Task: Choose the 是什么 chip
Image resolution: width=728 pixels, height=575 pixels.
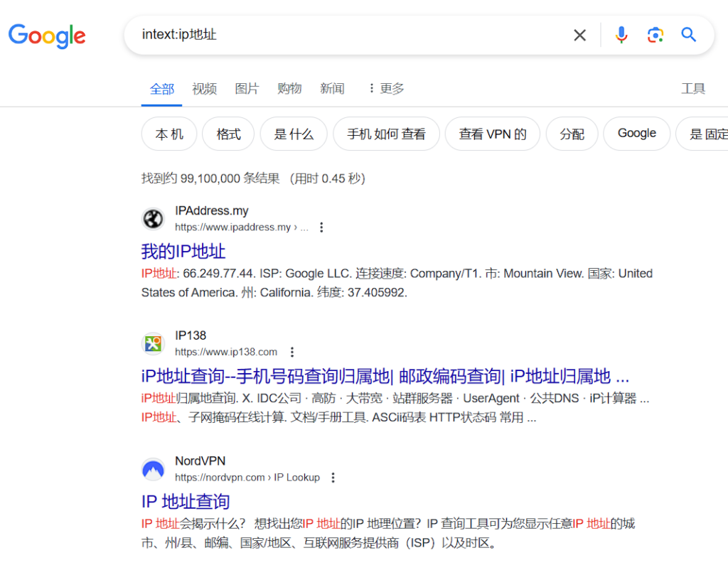Action: pyautogui.click(x=294, y=134)
